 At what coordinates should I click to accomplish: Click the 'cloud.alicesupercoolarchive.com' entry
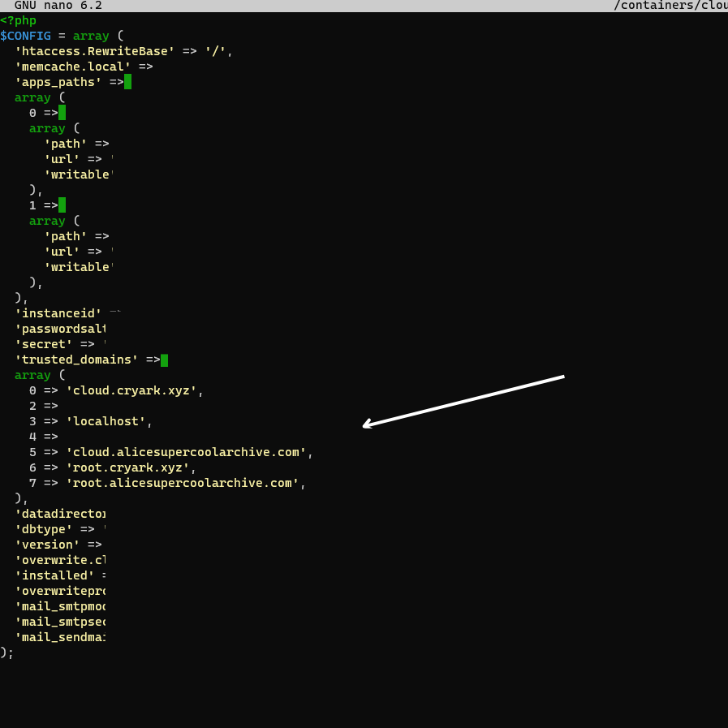[x=186, y=452]
